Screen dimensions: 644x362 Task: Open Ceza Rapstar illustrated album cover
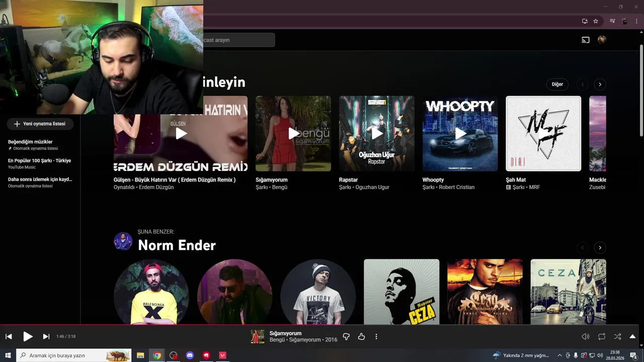pyautogui.click(x=401, y=292)
